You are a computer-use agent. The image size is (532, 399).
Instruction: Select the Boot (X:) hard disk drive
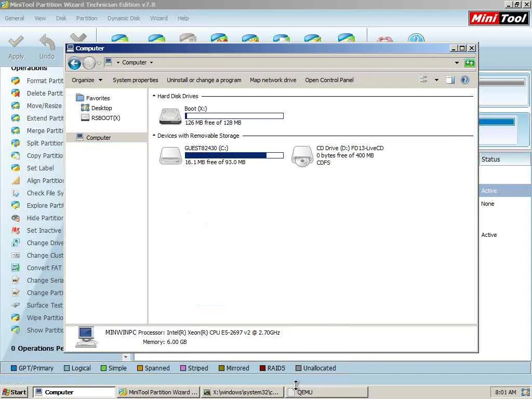tap(221, 116)
